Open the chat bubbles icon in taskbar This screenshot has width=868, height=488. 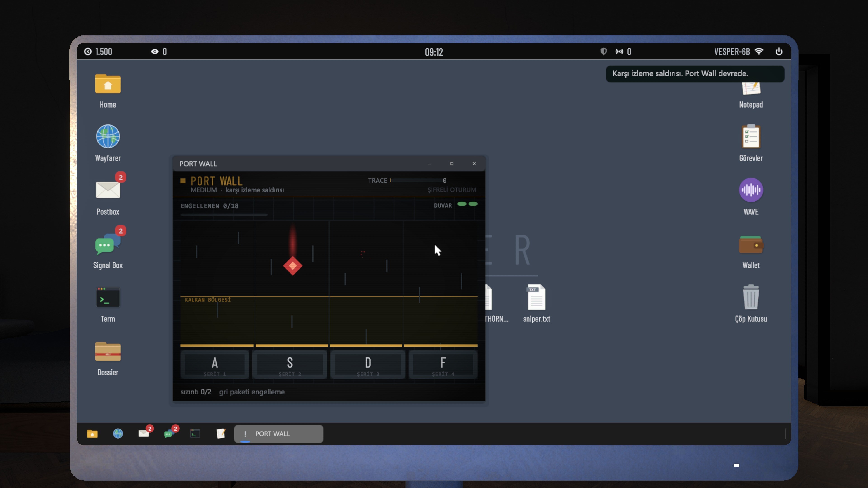click(x=169, y=434)
